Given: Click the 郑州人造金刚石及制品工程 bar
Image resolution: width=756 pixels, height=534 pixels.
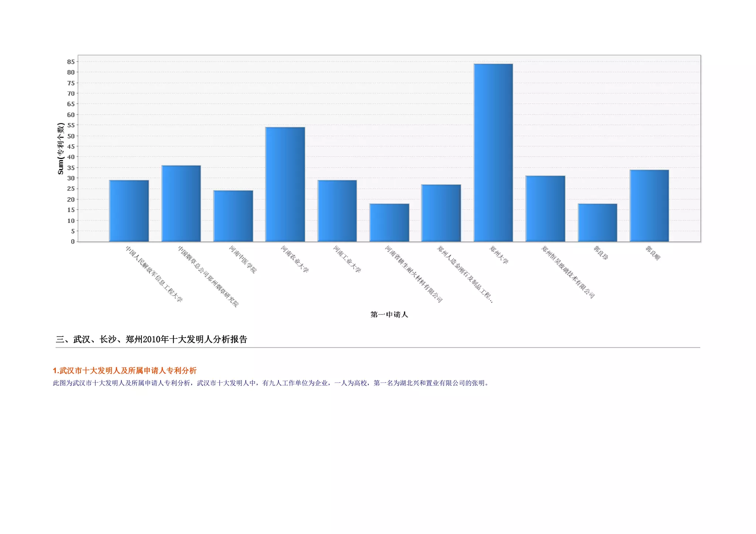Looking at the screenshot, I should (441, 213).
